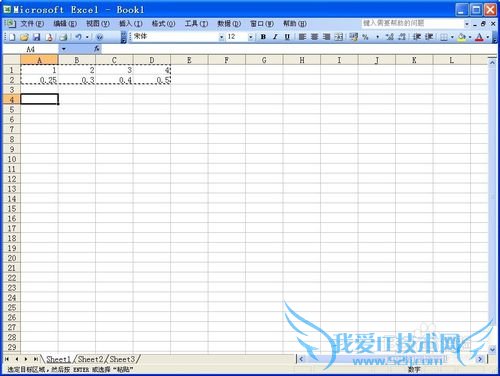
Task: Apply borders with the Borders icon
Action: (444, 37)
